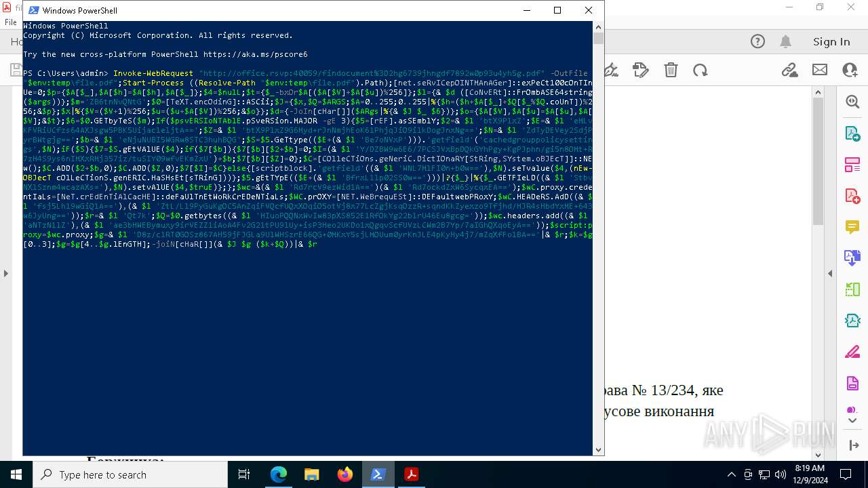Open search tools magnifier in Acrobat right pane
Screen dimensions: 868x488
click(x=852, y=101)
